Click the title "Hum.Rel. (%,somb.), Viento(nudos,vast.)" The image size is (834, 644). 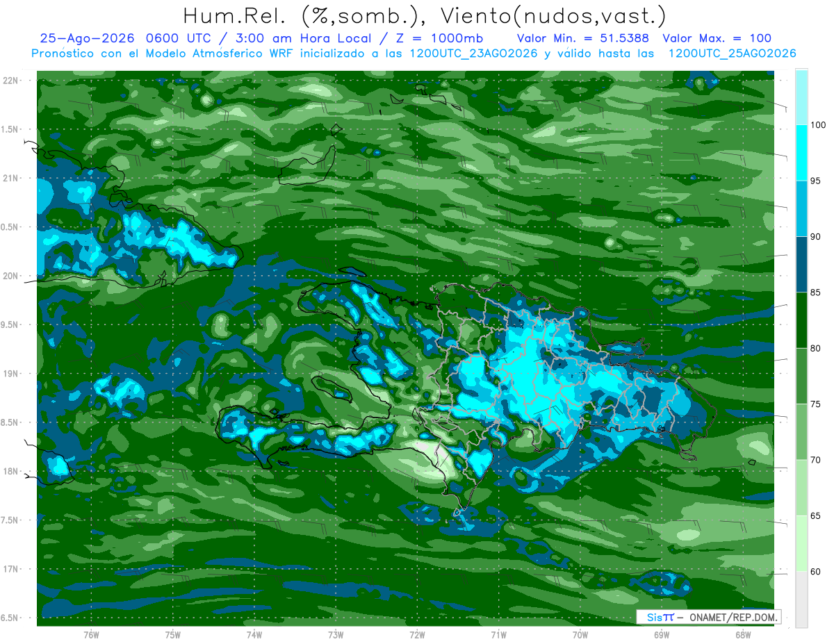coord(425,16)
